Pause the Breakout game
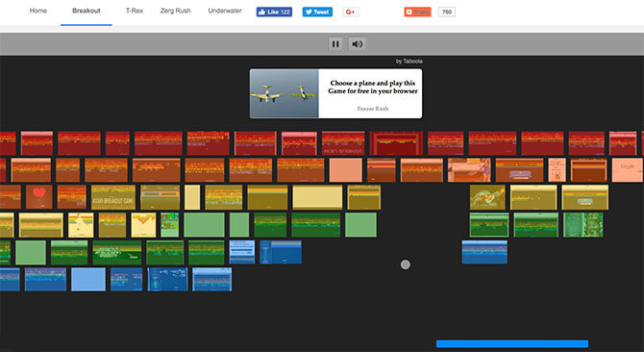The image size is (644, 352). click(x=335, y=44)
